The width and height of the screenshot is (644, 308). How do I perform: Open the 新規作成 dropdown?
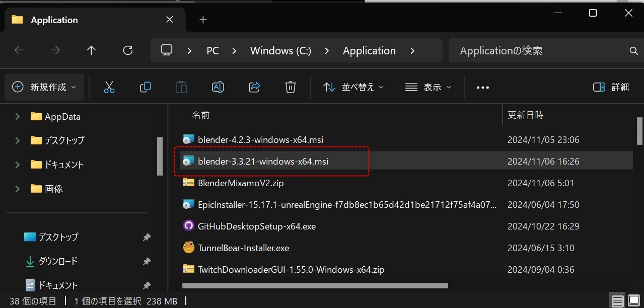point(44,87)
